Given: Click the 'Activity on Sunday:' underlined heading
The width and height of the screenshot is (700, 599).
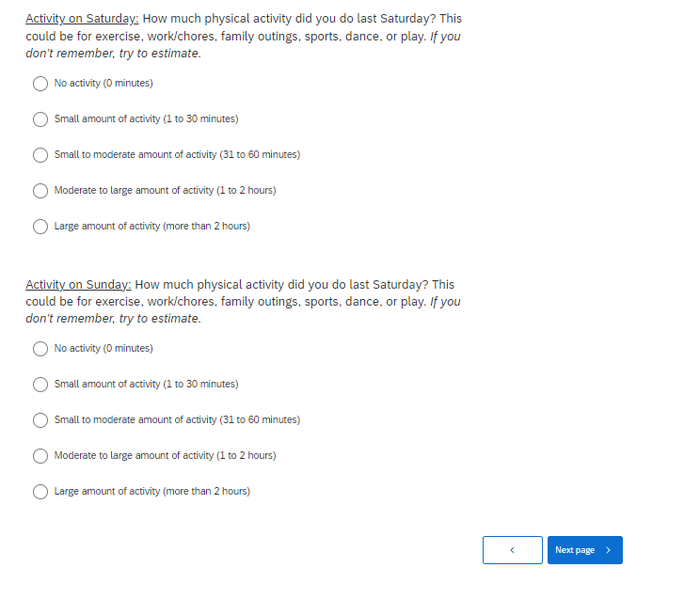Looking at the screenshot, I should click(78, 284).
